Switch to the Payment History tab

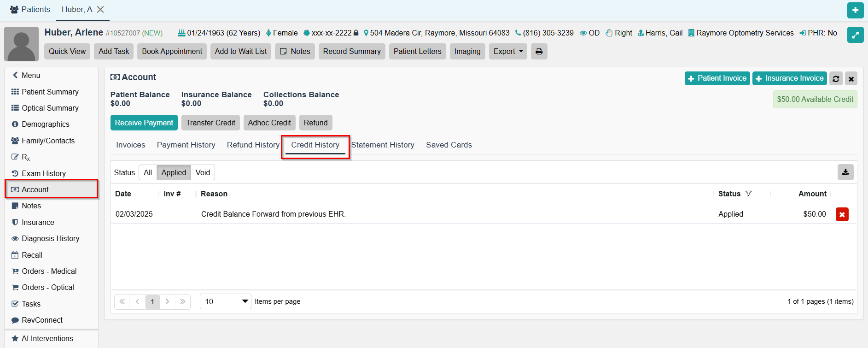[186, 145]
